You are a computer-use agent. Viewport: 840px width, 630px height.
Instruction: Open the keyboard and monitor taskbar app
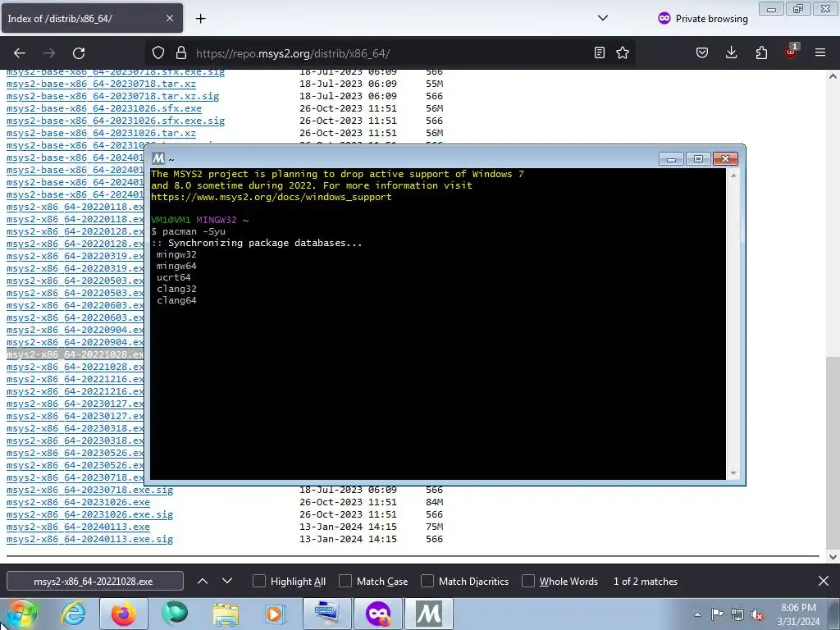(327, 614)
